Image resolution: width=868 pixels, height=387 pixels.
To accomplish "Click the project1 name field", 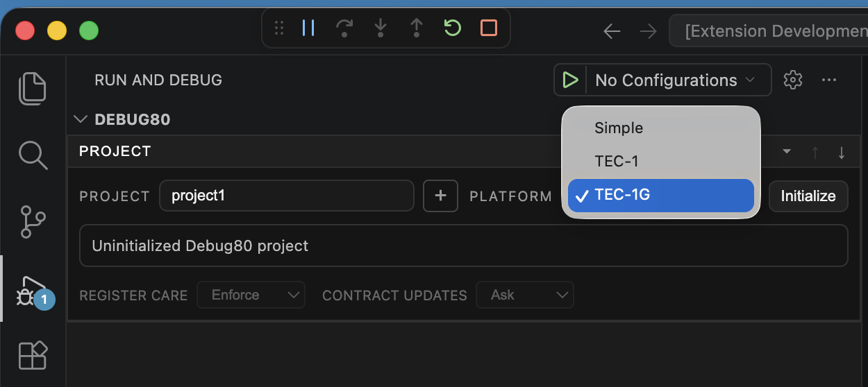I will click(x=287, y=196).
